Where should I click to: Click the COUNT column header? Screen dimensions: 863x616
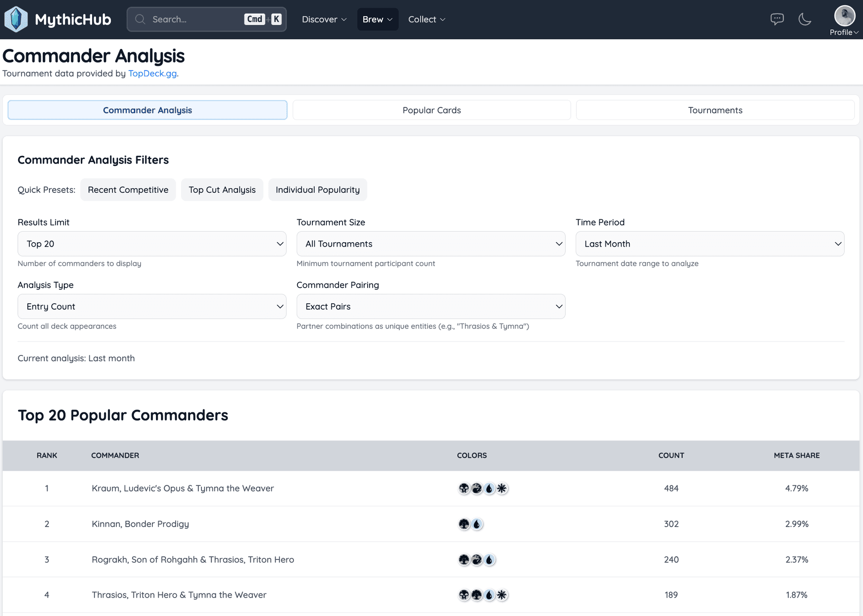click(x=671, y=456)
